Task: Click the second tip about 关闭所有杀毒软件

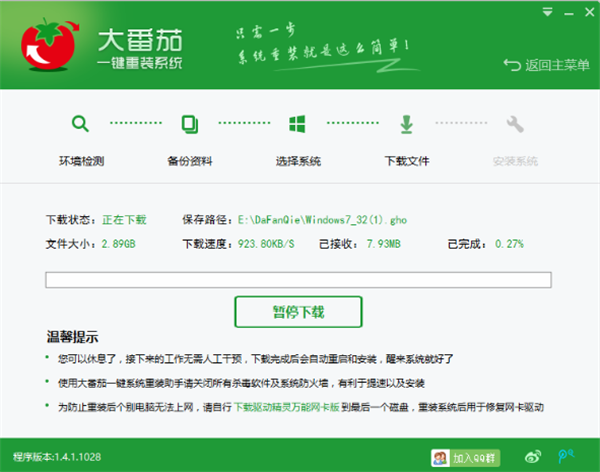Action: [x=241, y=383]
